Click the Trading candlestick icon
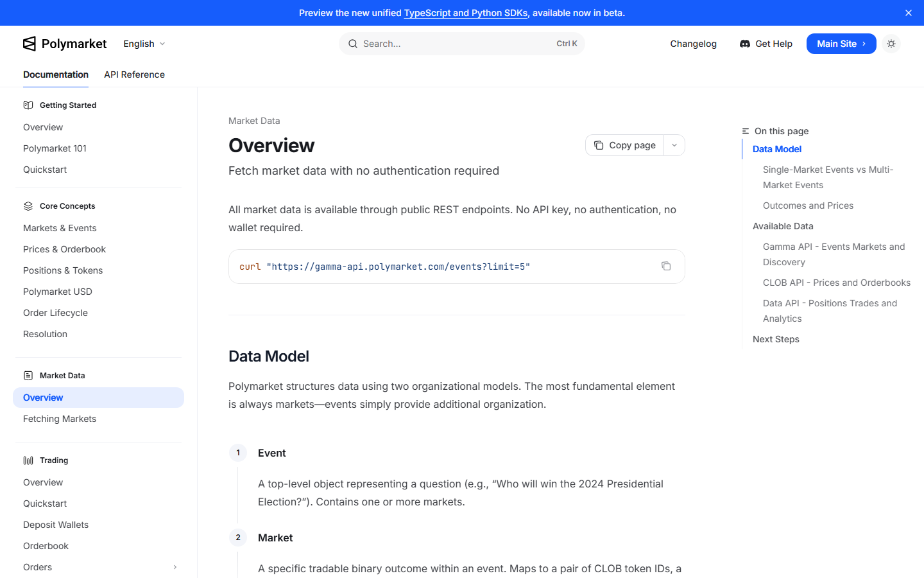The image size is (924, 578). [x=28, y=460]
